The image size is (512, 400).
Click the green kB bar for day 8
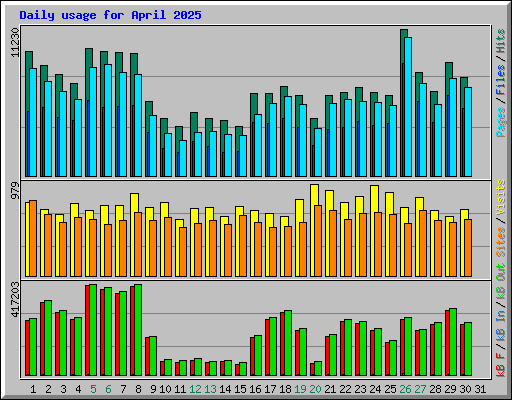(138, 330)
